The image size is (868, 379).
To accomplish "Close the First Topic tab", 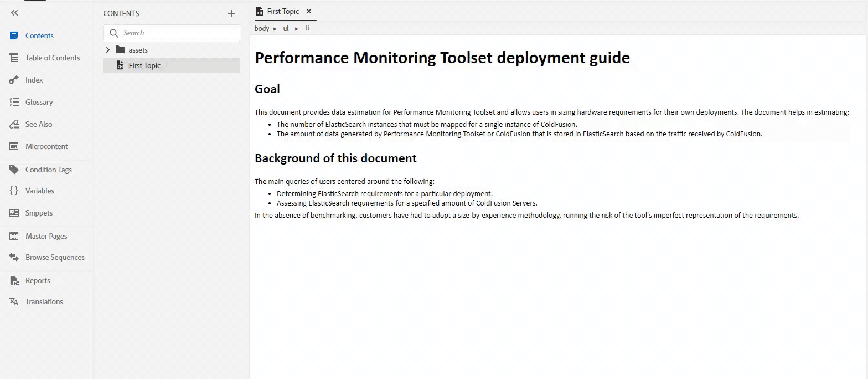I will 309,11.
